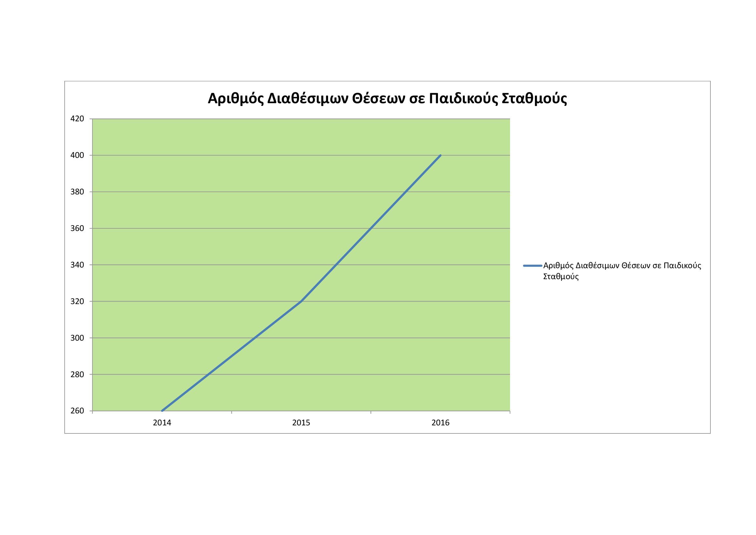
Task: Click the 2015 x-axis label
Action: pos(301,423)
